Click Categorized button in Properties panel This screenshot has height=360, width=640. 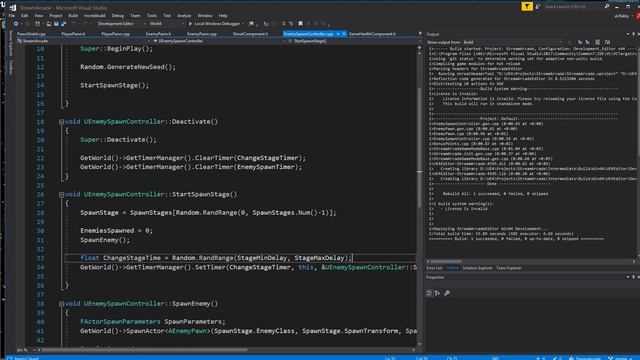pyautogui.click(x=429, y=293)
